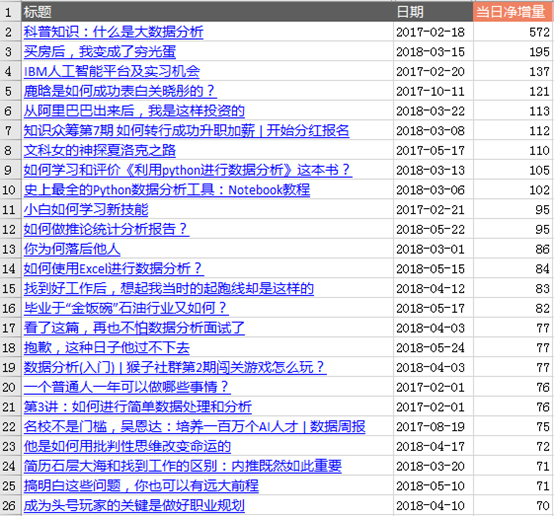Click value cell 195
554x516 pixels.
(513, 52)
